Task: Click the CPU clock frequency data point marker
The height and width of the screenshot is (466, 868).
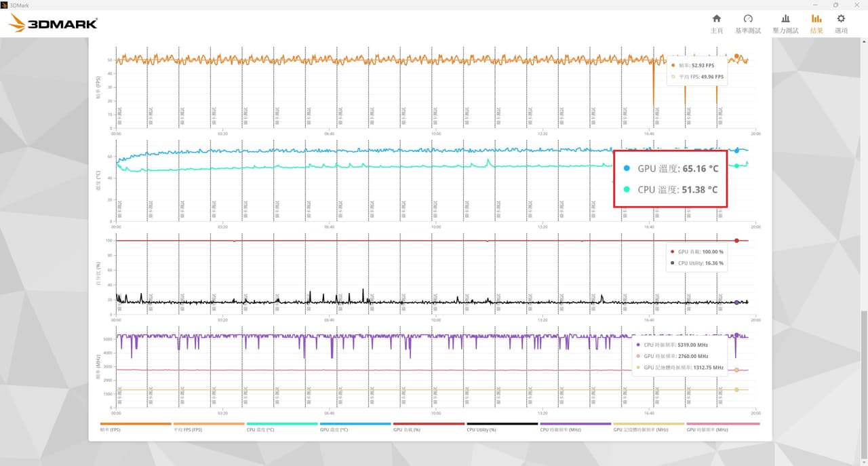Action: coord(736,335)
